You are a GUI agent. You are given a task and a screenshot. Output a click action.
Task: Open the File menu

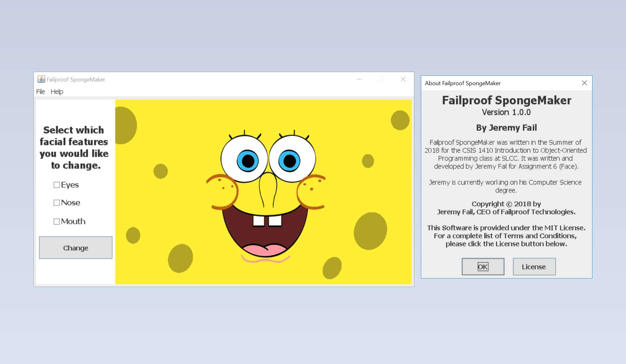click(x=40, y=91)
